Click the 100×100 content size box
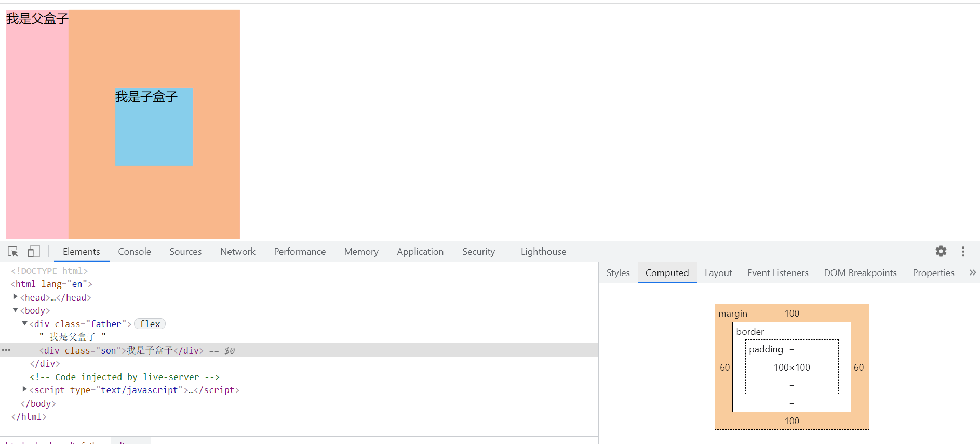This screenshot has height=444, width=980. (x=791, y=368)
